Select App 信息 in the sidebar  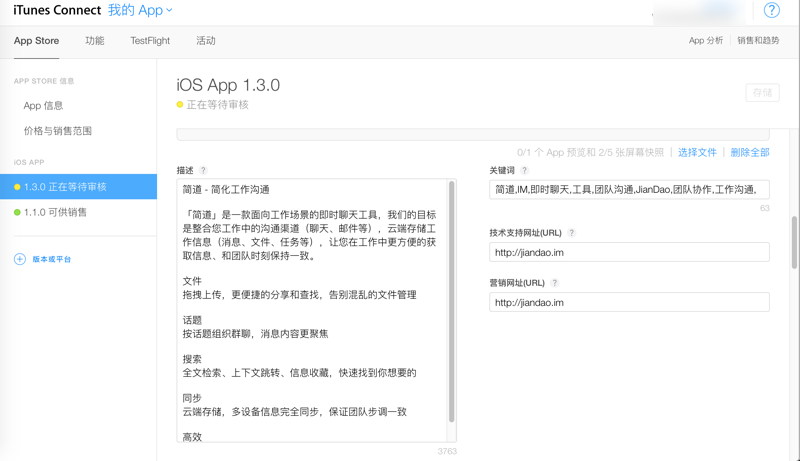click(43, 106)
